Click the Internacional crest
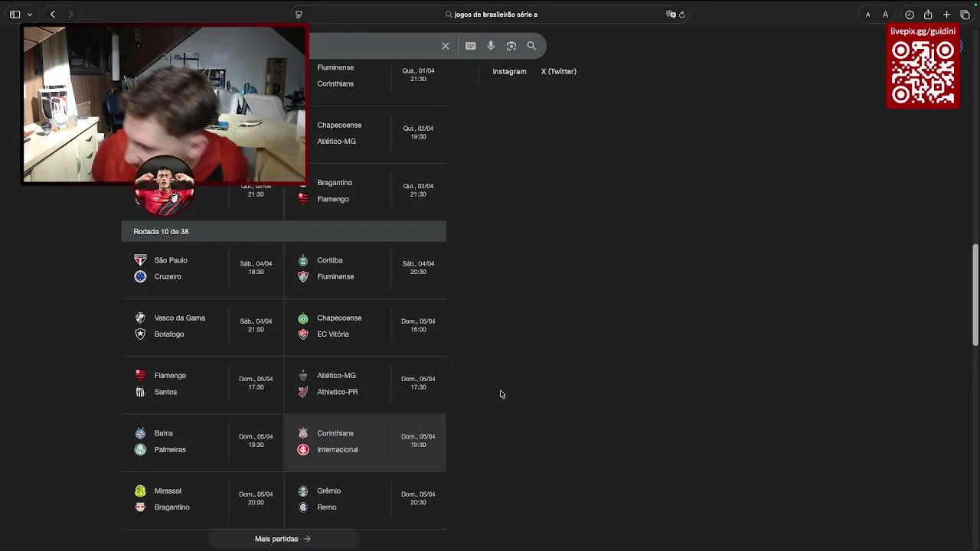Image resolution: width=980 pixels, height=551 pixels. coord(303,449)
